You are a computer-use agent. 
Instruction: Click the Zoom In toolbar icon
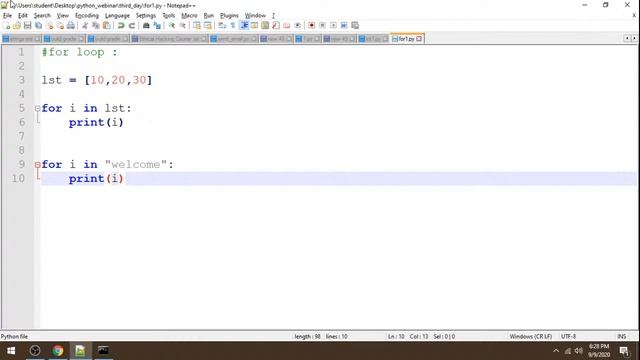(x=171, y=25)
